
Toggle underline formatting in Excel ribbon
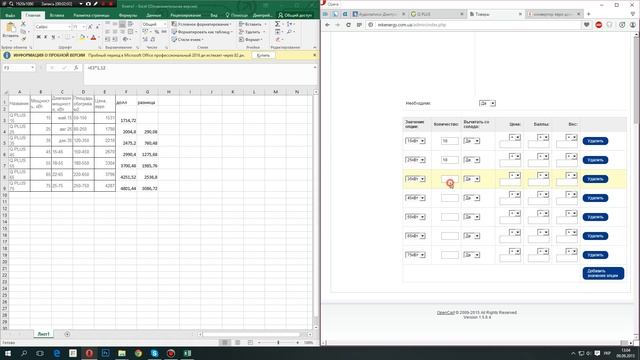pos(53,37)
